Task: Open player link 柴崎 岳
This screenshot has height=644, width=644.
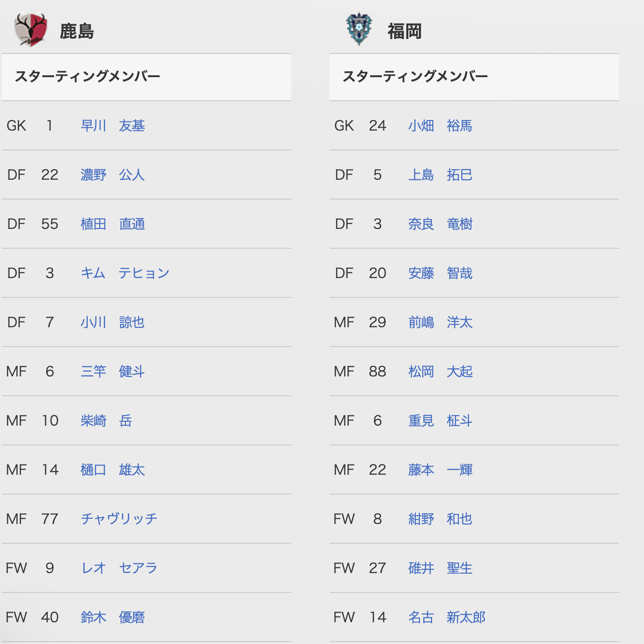Action: (x=107, y=421)
